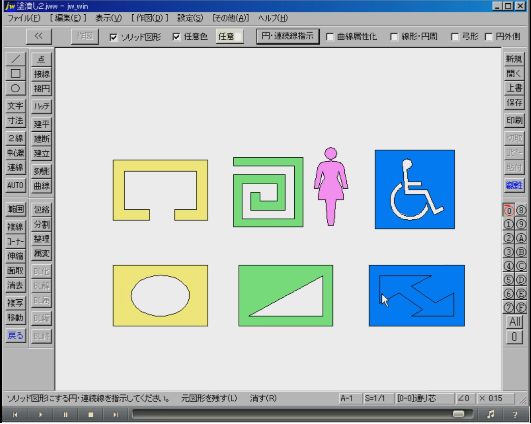The height and width of the screenshot is (424, 531).
Task: Select the 属変 attribute change tool
Action: pyautogui.click(x=41, y=253)
